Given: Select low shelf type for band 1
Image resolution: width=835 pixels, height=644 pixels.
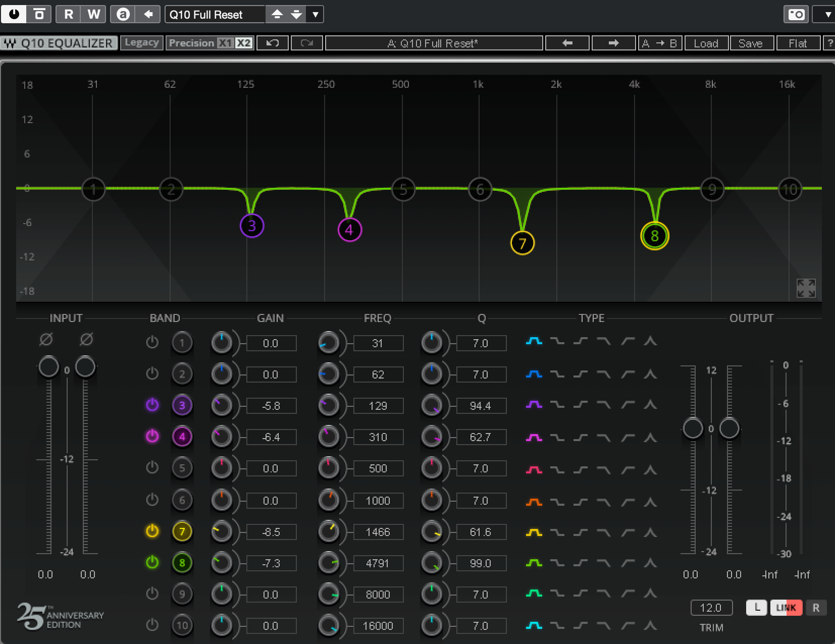Looking at the screenshot, I should [x=557, y=342].
